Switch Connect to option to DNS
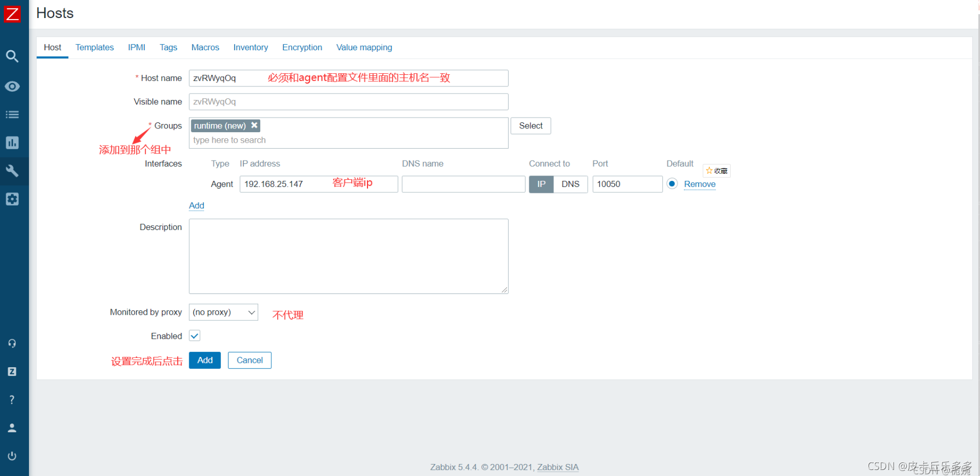Image resolution: width=980 pixels, height=476 pixels. click(x=570, y=184)
